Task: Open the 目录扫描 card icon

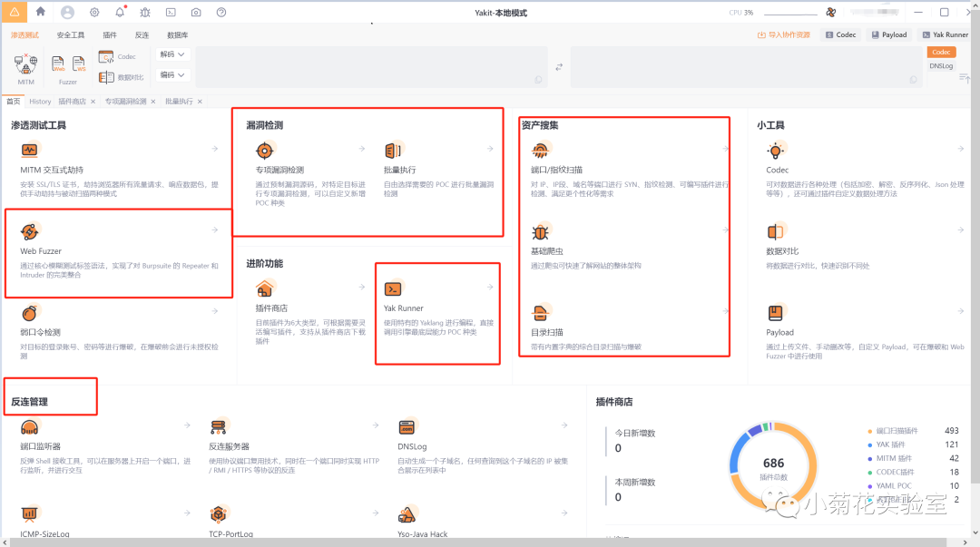Action: (x=540, y=313)
